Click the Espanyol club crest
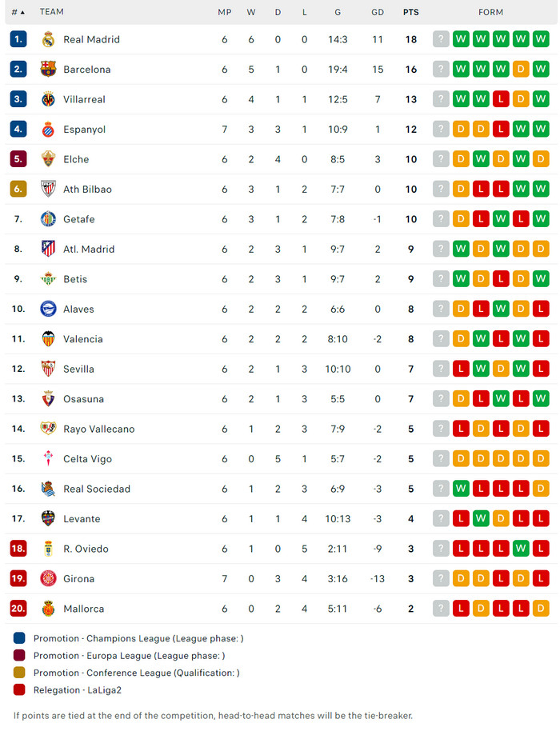 coord(48,130)
